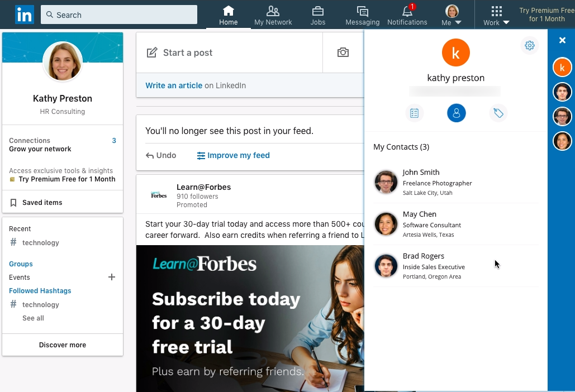Open the tag view in the contacts panel
This screenshot has height=392, width=575.
498,113
